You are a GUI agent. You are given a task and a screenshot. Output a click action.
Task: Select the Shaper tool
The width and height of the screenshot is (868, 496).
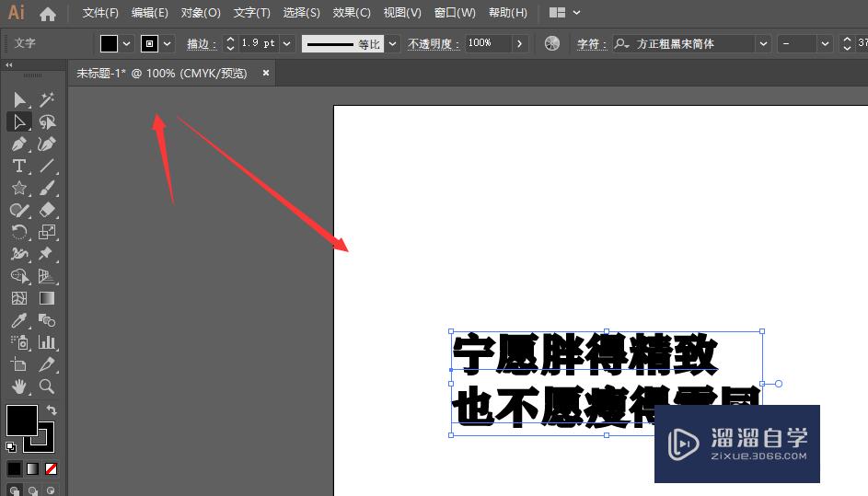(x=19, y=211)
